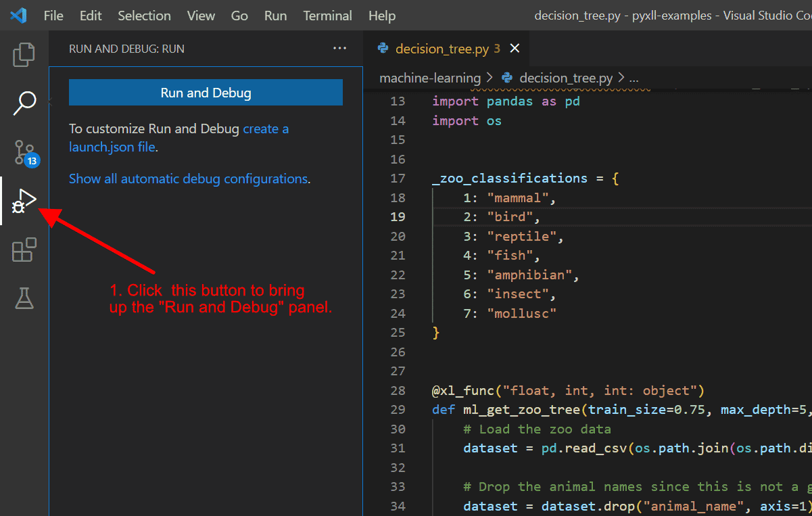Open the Extensions view icon

(x=24, y=250)
